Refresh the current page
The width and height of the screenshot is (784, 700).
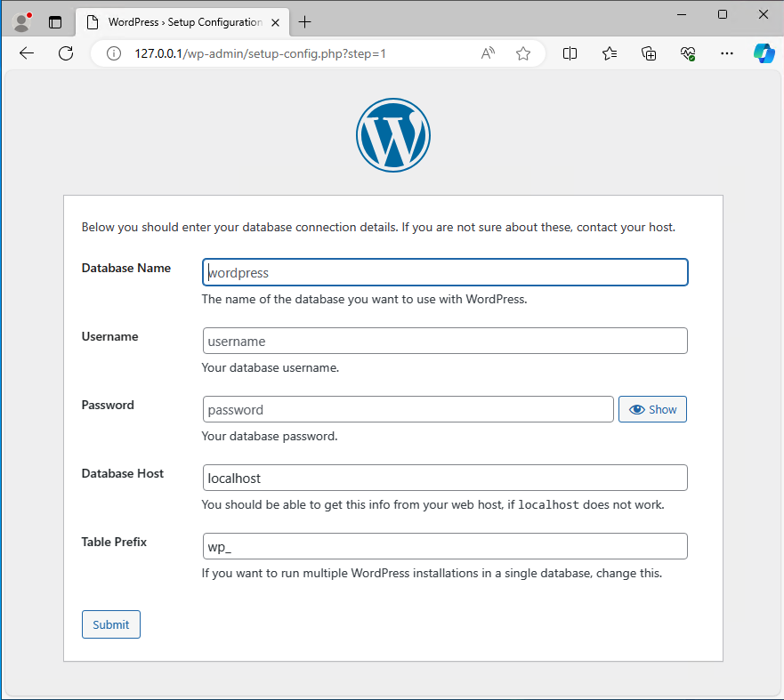pos(66,53)
